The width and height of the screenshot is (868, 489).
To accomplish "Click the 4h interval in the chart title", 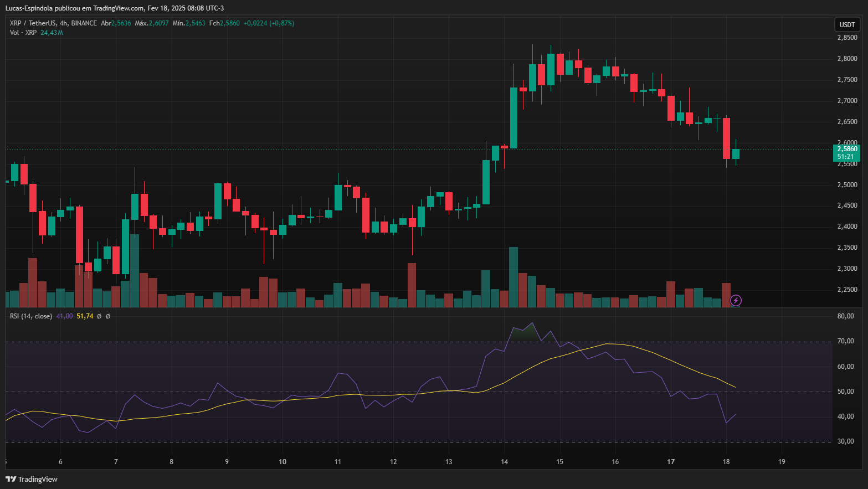I will (63, 23).
